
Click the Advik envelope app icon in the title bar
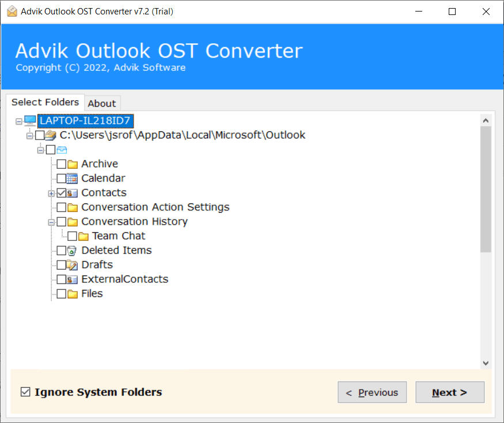pyautogui.click(x=12, y=12)
